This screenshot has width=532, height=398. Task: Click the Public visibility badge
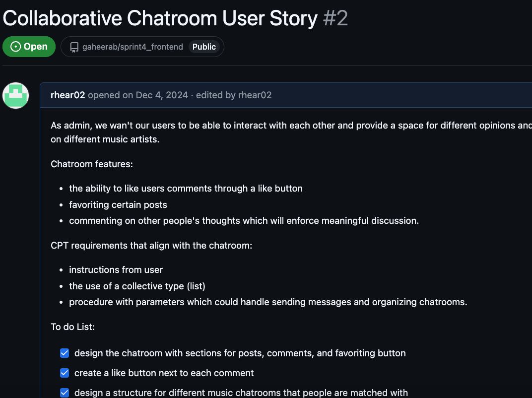click(x=204, y=47)
